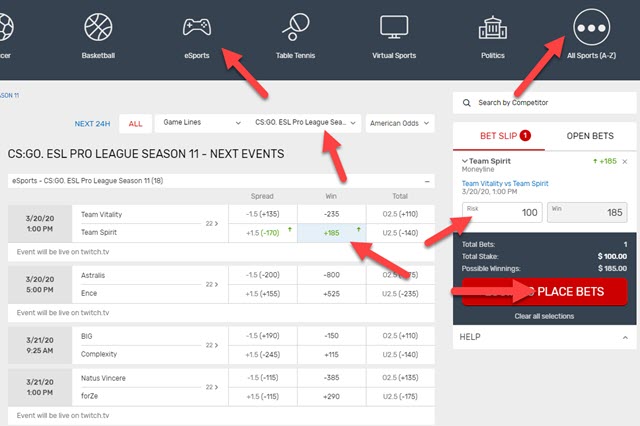Select Team Vitality -235 win odds
Viewport: 640px width, 426px height.
(x=335, y=213)
